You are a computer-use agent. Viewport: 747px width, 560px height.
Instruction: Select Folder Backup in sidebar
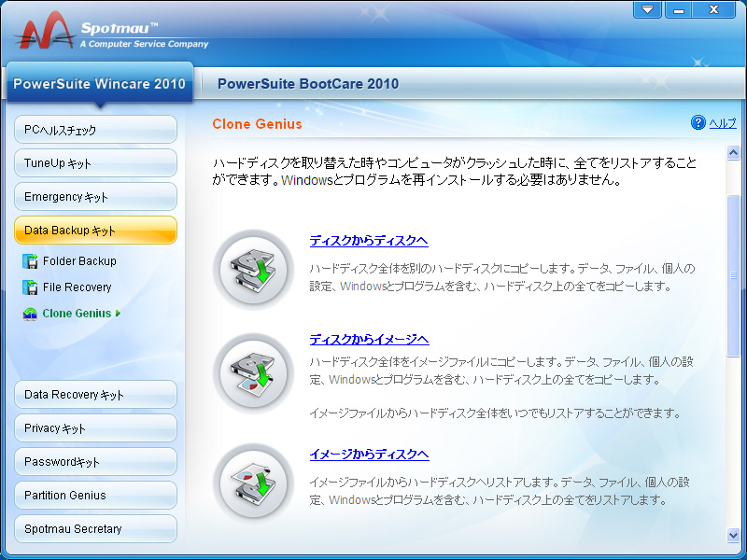(x=79, y=261)
